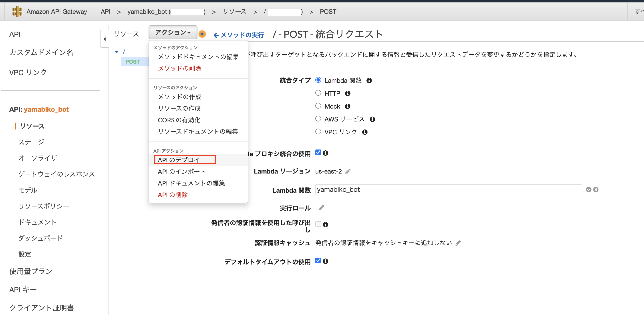The image size is (644, 315).
Task: Choose メソッドドキュメントの編集 from menu
Action: click(198, 57)
